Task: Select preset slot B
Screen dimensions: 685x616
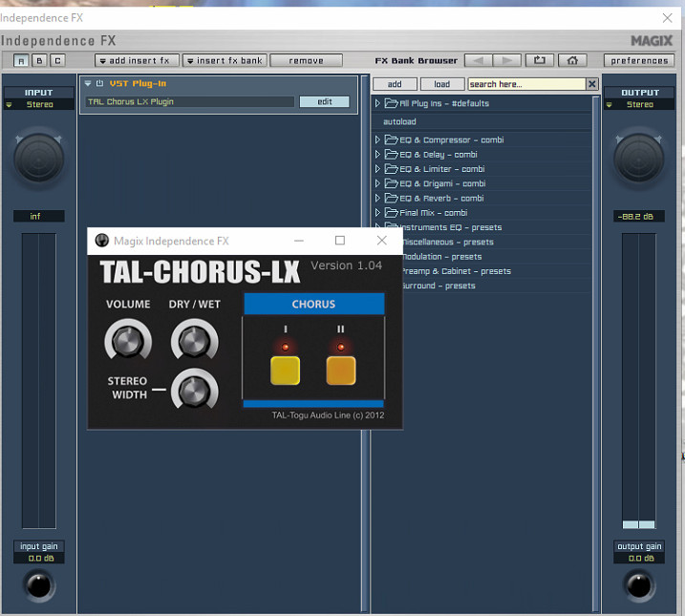Action: tap(39, 61)
